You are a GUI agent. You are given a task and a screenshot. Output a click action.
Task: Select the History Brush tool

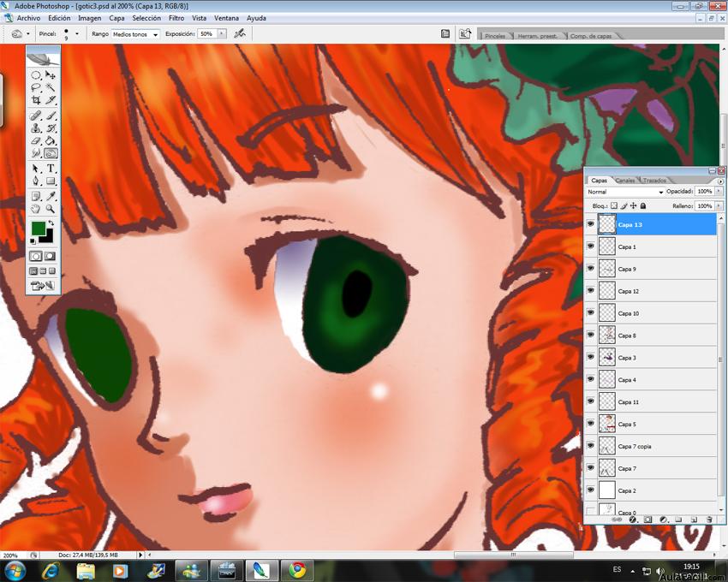(x=51, y=128)
